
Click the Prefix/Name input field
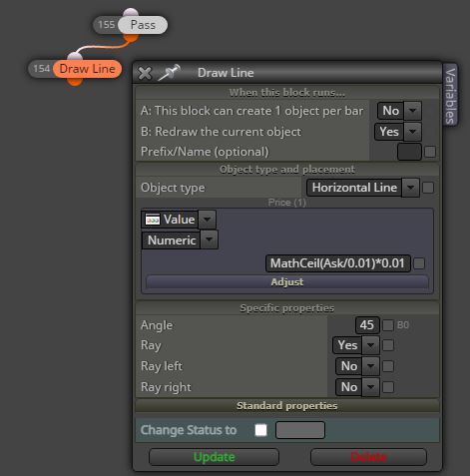(409, 152)
